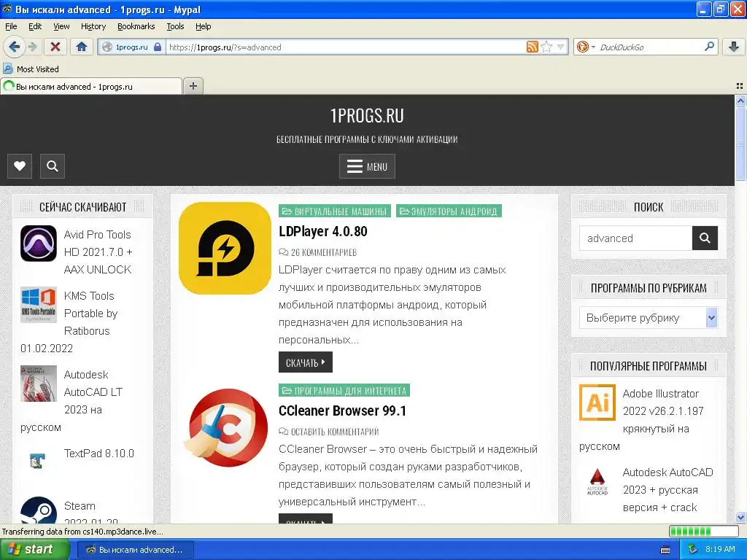Click the Steam logo icon

[x=39, y=510]
